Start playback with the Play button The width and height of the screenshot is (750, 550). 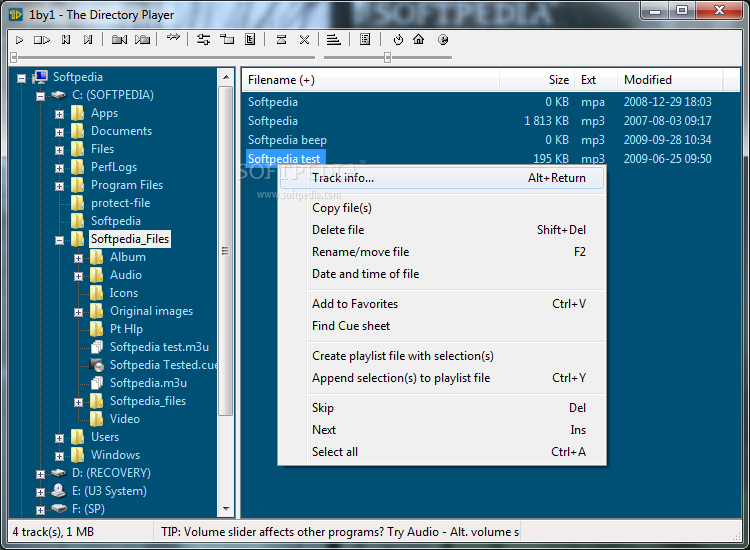[x=19, y=40]
